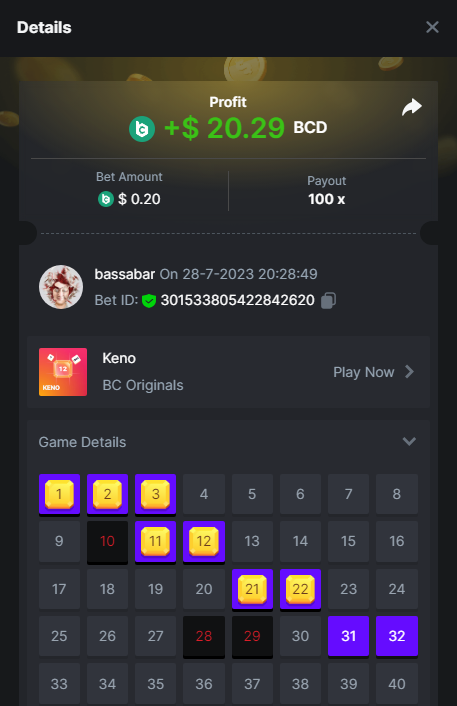This screenshot has height=706, width=457.
Task: Open bassabar's profile avatar
Action: click(61, 287)
